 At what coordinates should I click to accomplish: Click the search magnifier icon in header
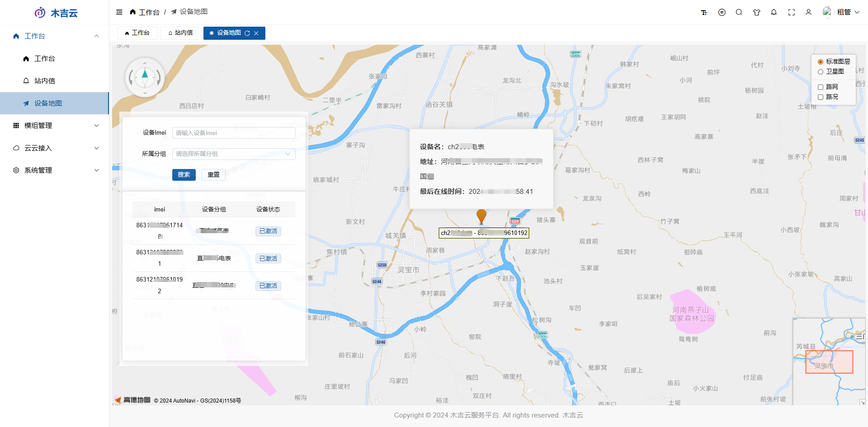tap(739, 12)
